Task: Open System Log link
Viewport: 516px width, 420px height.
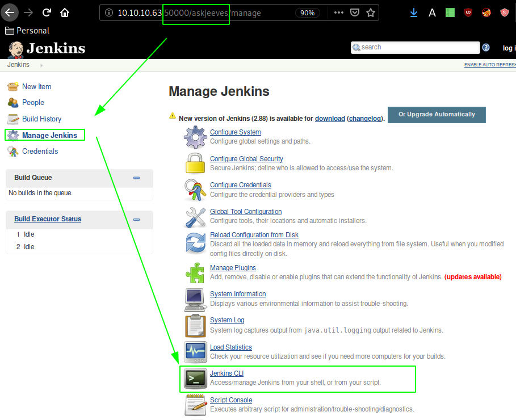Action: point(227,320)
